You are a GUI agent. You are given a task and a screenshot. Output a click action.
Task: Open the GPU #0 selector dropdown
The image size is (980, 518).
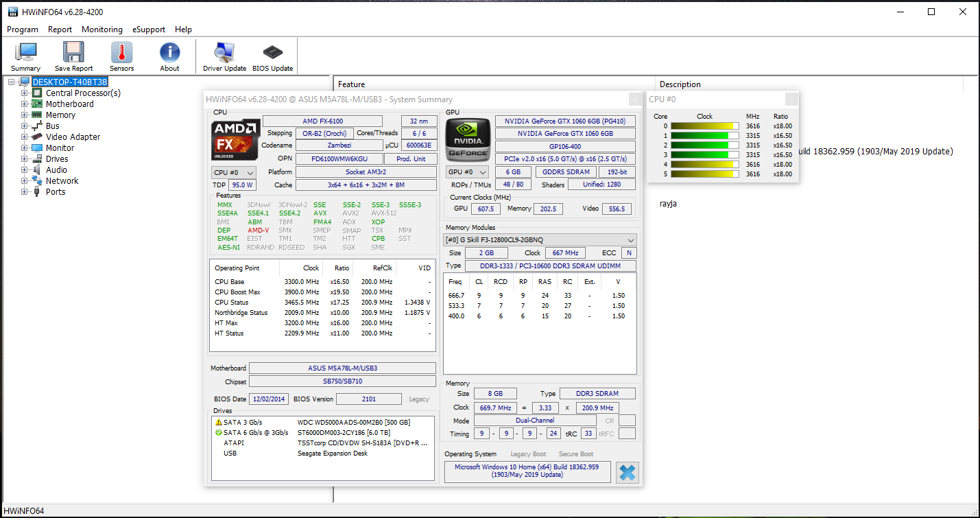click(468, 172)
